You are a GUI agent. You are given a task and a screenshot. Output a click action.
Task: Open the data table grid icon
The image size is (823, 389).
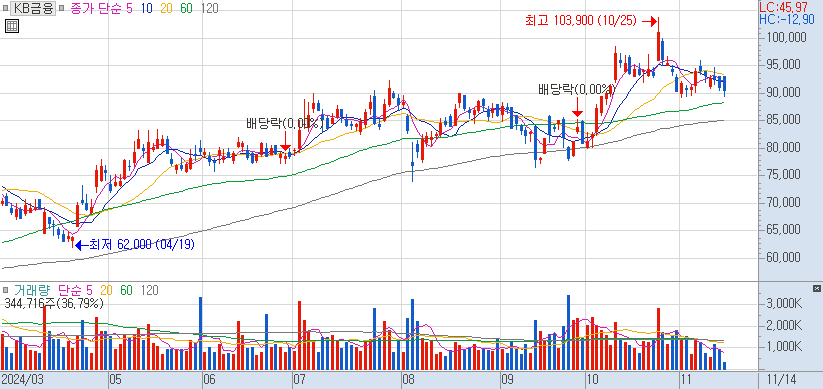[x=12, y=26]
